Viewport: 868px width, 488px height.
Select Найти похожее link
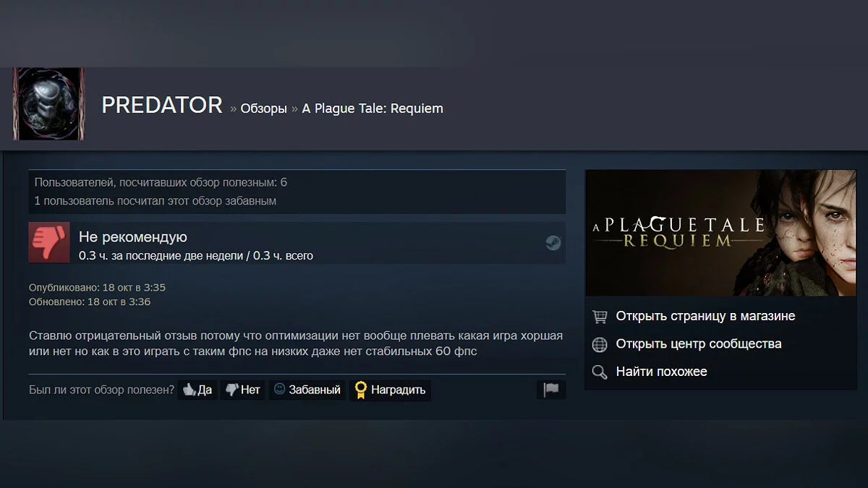(661, 372)
